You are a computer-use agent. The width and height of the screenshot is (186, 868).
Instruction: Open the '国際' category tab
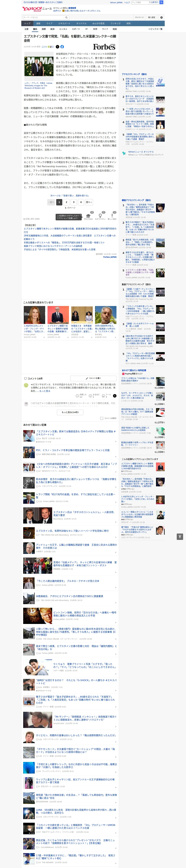point(44,29)
